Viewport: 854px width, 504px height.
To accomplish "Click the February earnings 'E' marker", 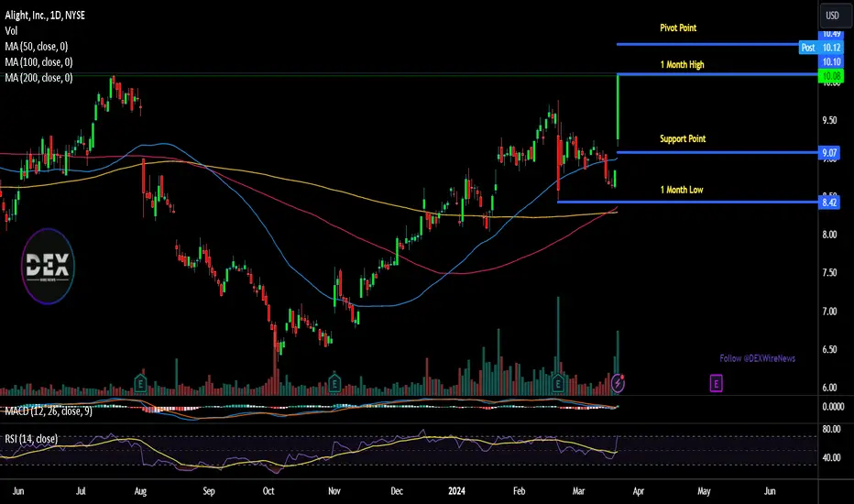I will pyautogui.click(x=558, y=384).
